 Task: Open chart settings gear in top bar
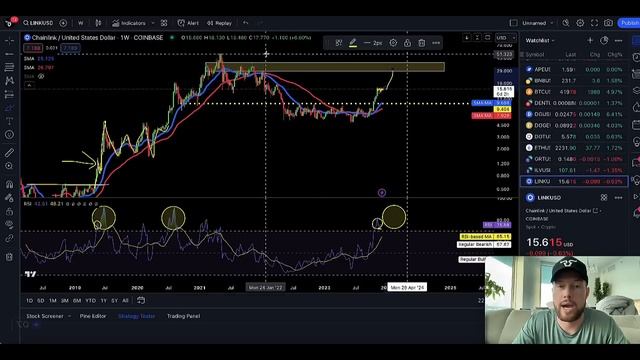coord(580,23)
